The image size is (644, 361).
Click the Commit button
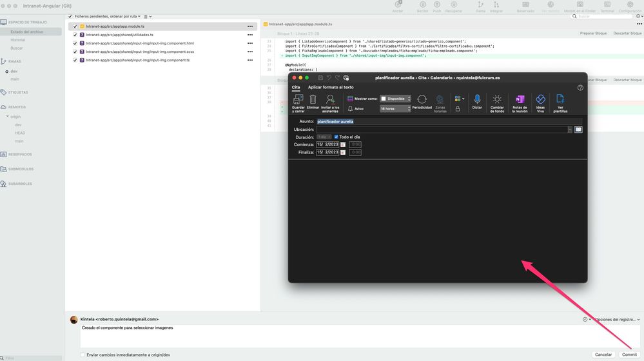pyautogui.click(x=629, y=355)
